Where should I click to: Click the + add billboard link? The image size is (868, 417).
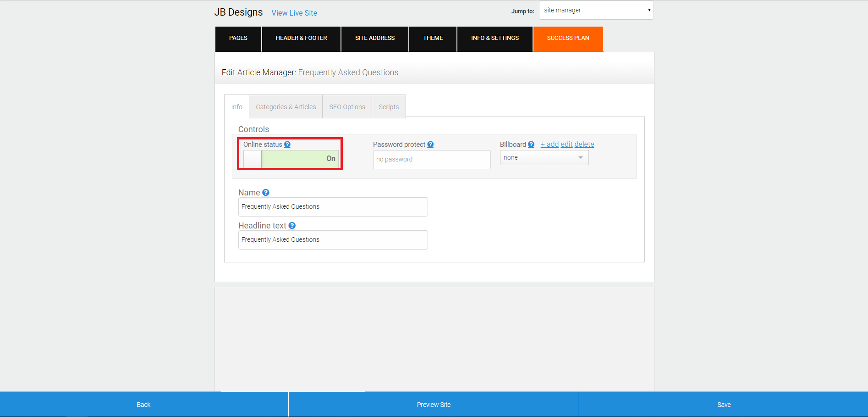coord(549,145)
